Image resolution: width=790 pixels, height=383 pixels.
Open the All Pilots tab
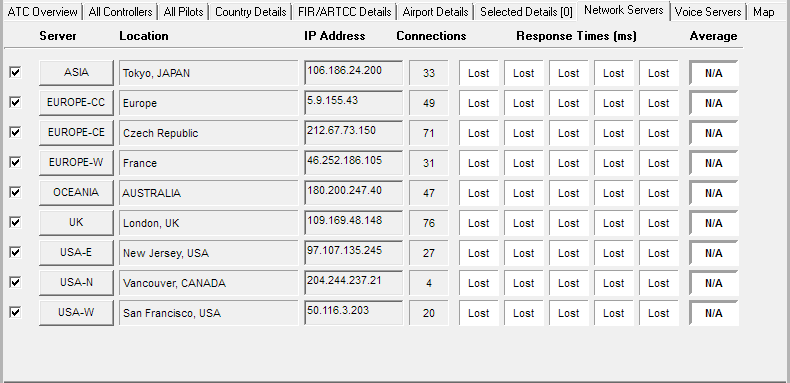coord(183,12)
